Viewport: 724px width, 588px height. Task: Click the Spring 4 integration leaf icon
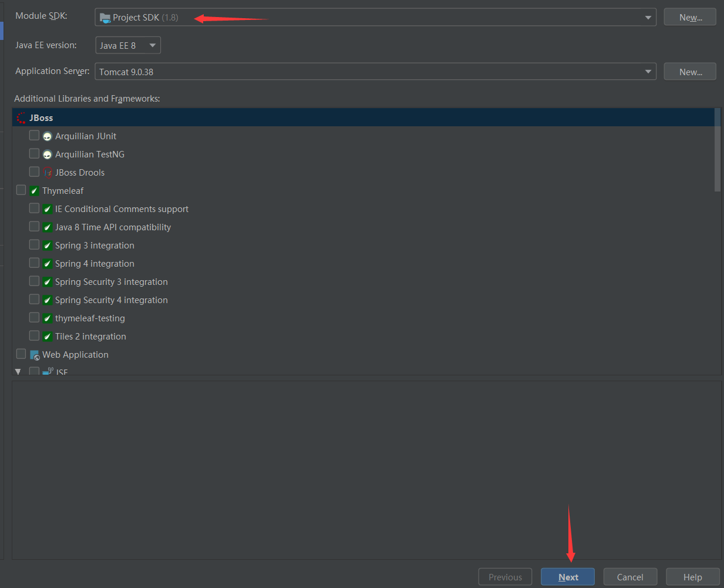pos(48,264)
